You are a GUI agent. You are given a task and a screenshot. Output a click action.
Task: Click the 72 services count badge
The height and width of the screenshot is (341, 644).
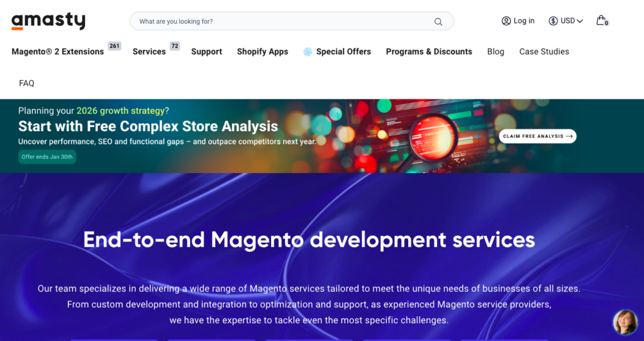[x=175, y=46]
